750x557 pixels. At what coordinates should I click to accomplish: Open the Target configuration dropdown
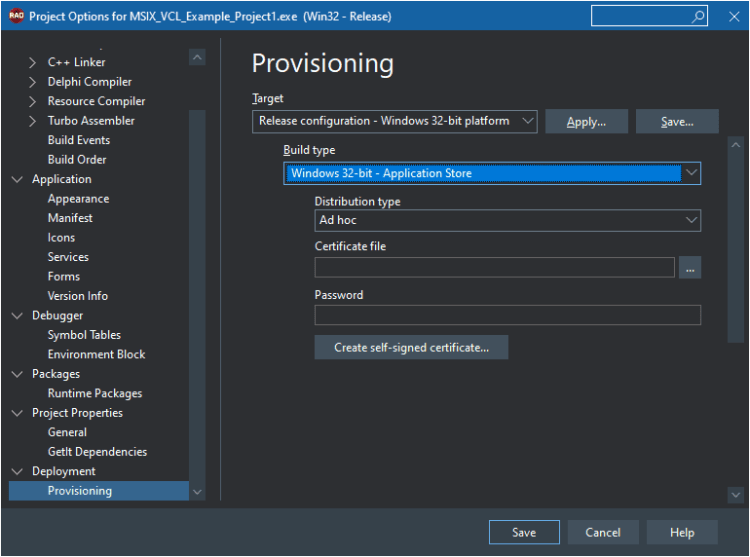[x=395, y=121]
